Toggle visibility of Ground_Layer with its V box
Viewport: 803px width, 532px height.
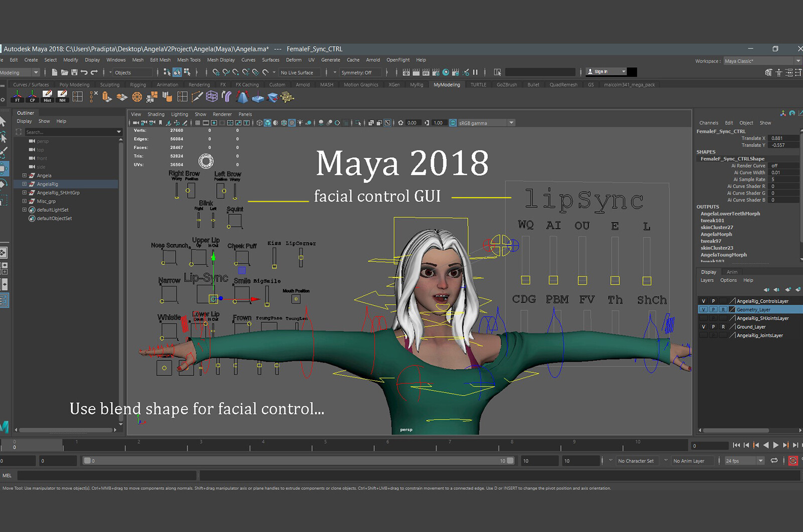point(704,327)
